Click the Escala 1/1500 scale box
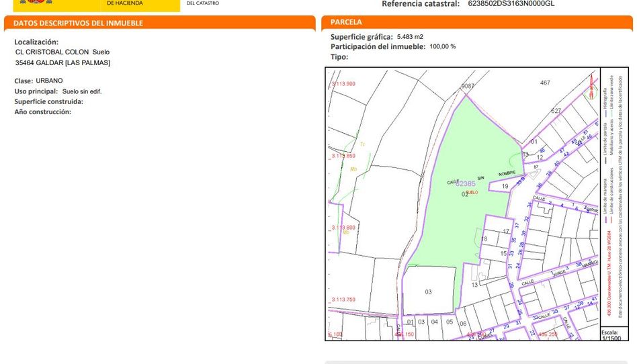The width and height of the screenshot is (637, 364). (609, 334)
